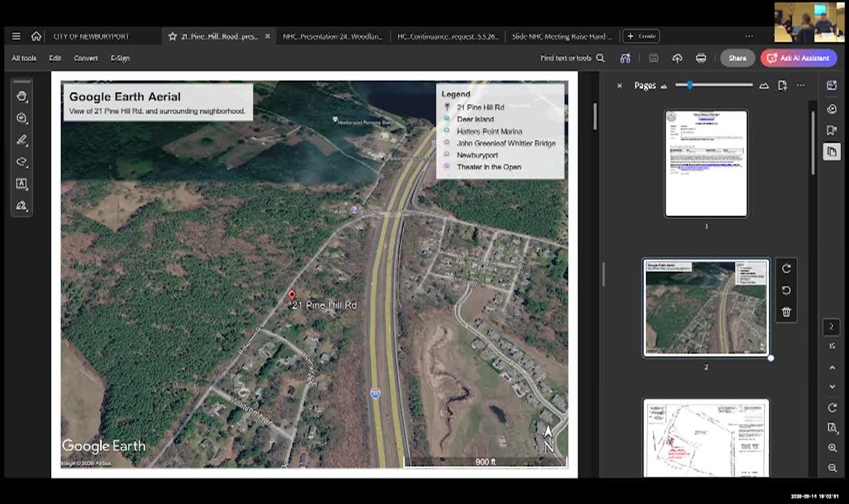Open the tab bar overflow menu
The width and height of the screenshot is (849, 504).
click(749, 36)
